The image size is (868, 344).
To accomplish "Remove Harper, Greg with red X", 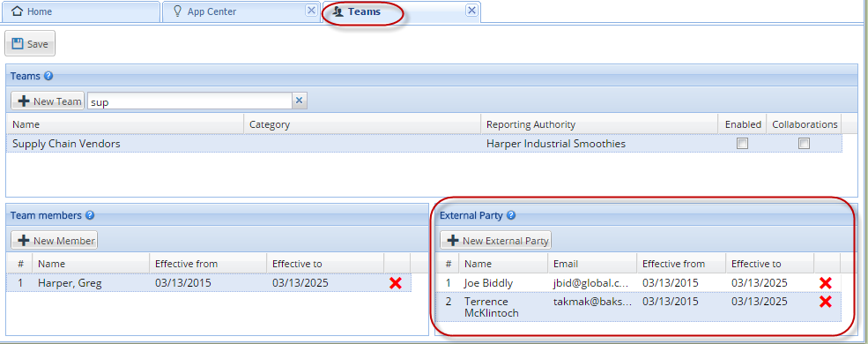I will (396, 283).
